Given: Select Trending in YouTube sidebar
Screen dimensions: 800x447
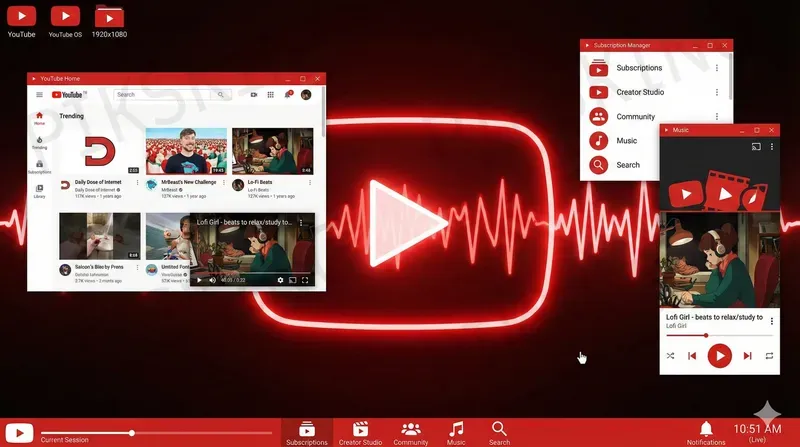Looking at the screenshot, I should click(x=39, y=143).
